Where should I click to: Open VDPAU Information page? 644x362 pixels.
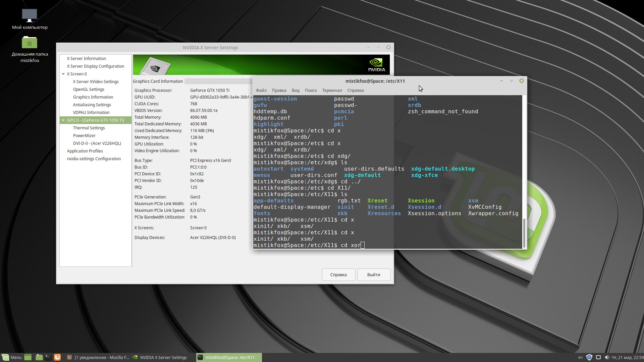coord(91,112)
